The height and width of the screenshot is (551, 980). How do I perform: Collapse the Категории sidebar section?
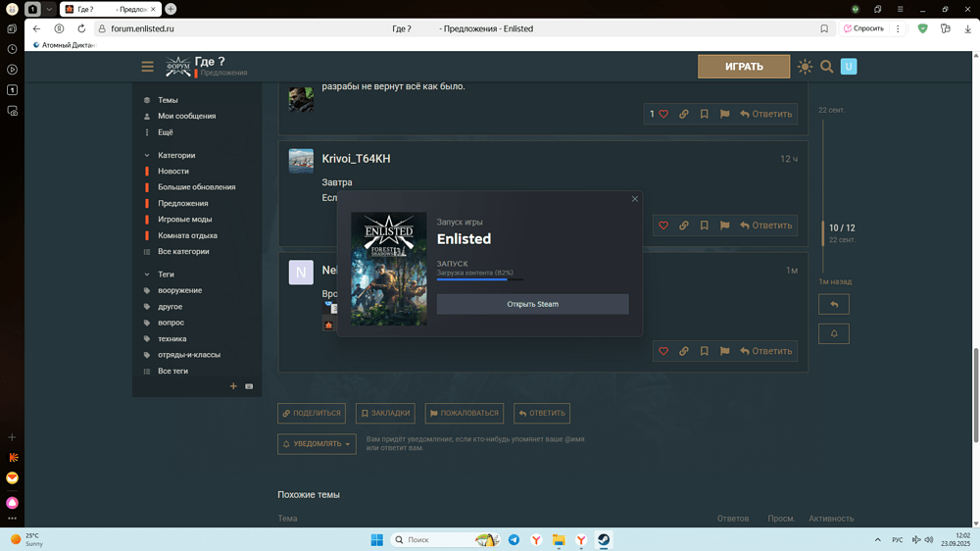tap(147, 155)
